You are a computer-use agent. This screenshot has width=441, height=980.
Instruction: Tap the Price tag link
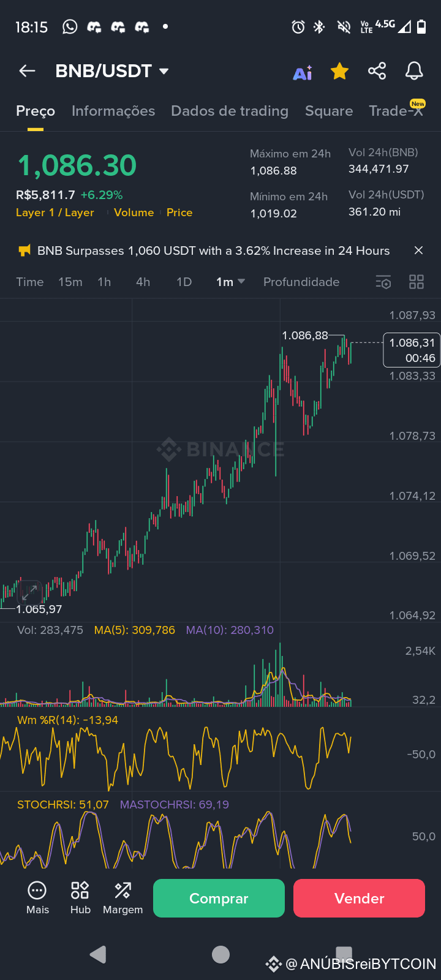(x=179, y=213)
